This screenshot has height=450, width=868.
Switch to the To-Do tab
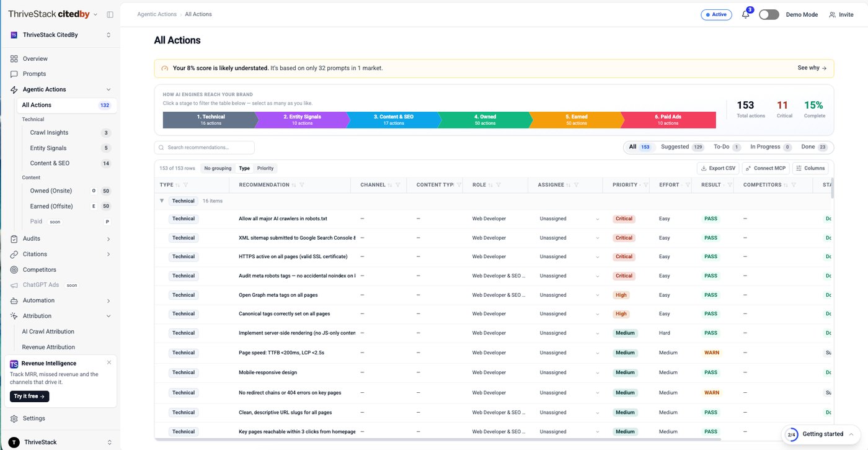click(x=727, y=147)
